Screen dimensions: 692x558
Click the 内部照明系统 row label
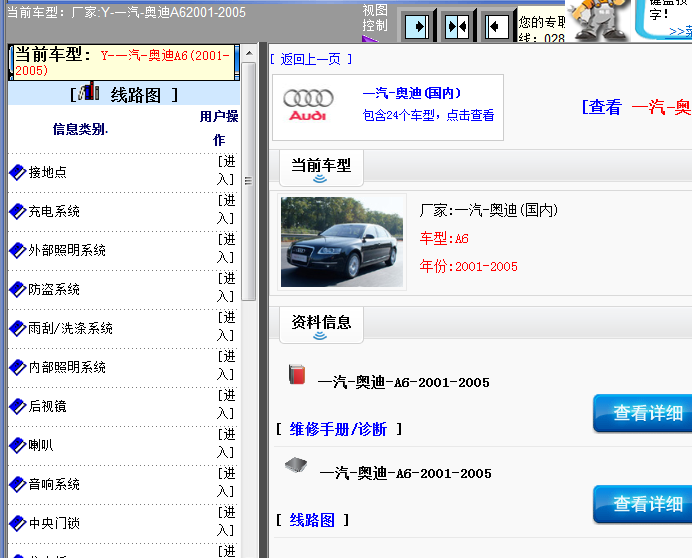click(x=67, y=367)
